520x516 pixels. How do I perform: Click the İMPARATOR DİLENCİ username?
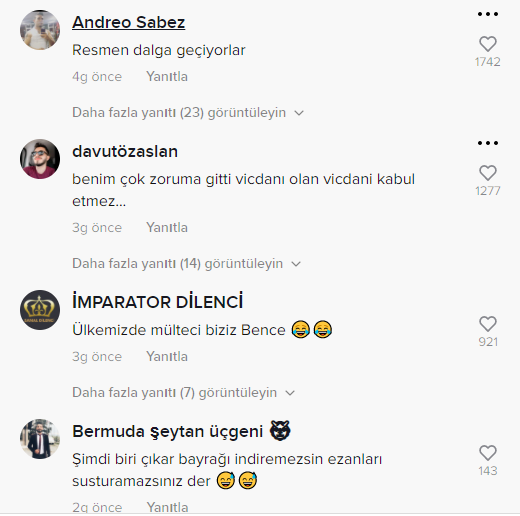158,302
